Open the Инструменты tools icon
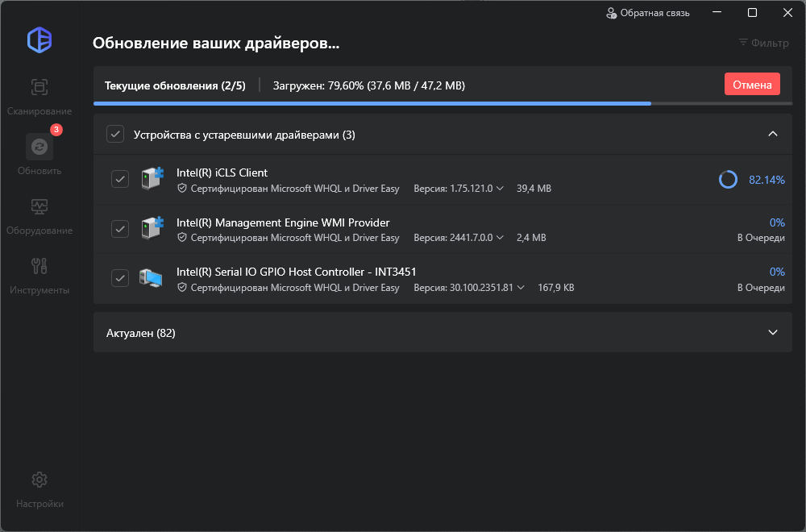The height and width of the screenshot is (532, 806). point(39,266)
